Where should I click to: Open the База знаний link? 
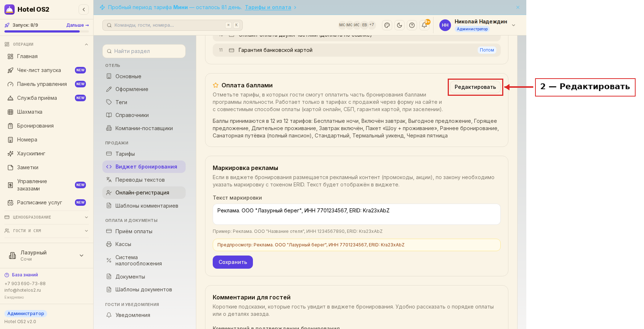25,275
